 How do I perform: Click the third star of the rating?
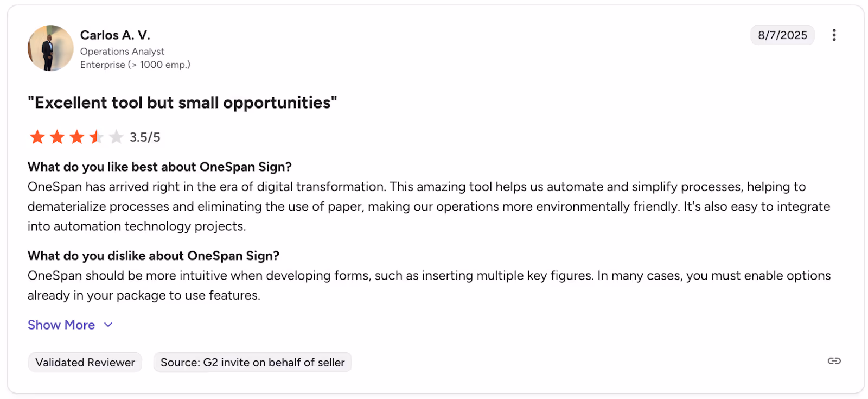(77, 137)
